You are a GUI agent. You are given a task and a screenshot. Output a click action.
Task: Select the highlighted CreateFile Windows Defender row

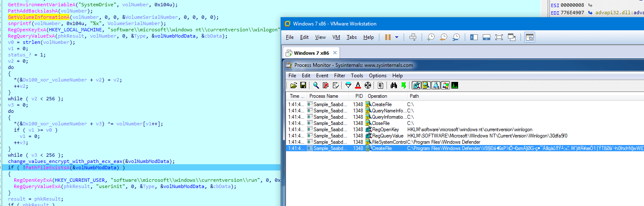point(465,148)
